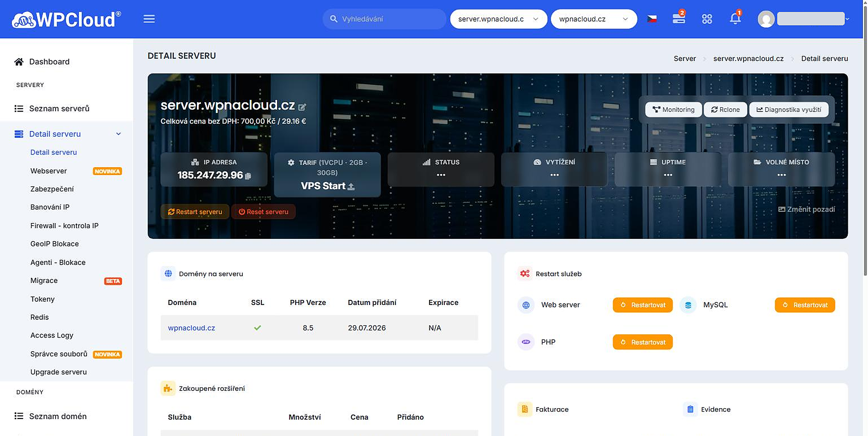The height and width of the screenshot is (436, 868).
Task: Click the Dashboard home icon
Action: click(19, 62)
